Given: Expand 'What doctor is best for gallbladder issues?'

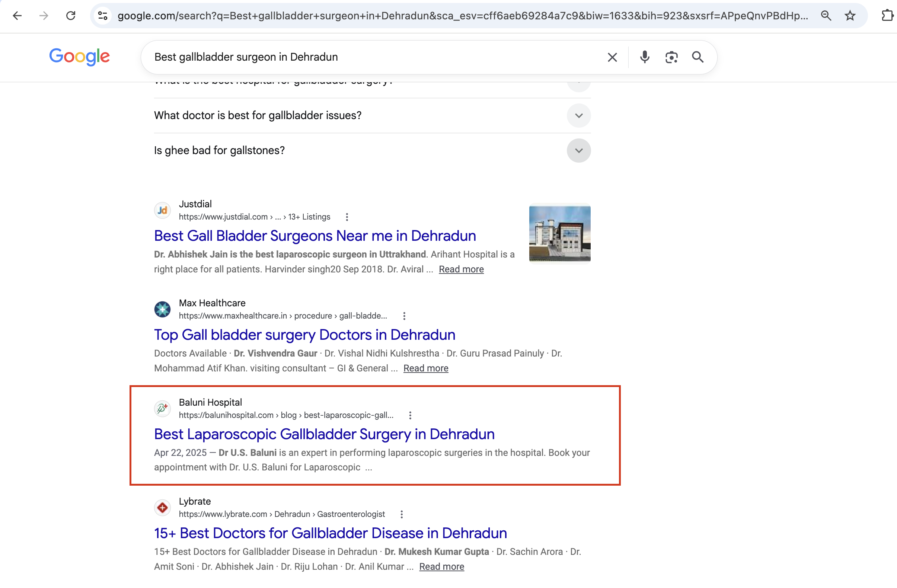Looking at the screenshot, I should click(x=372, y=115).
